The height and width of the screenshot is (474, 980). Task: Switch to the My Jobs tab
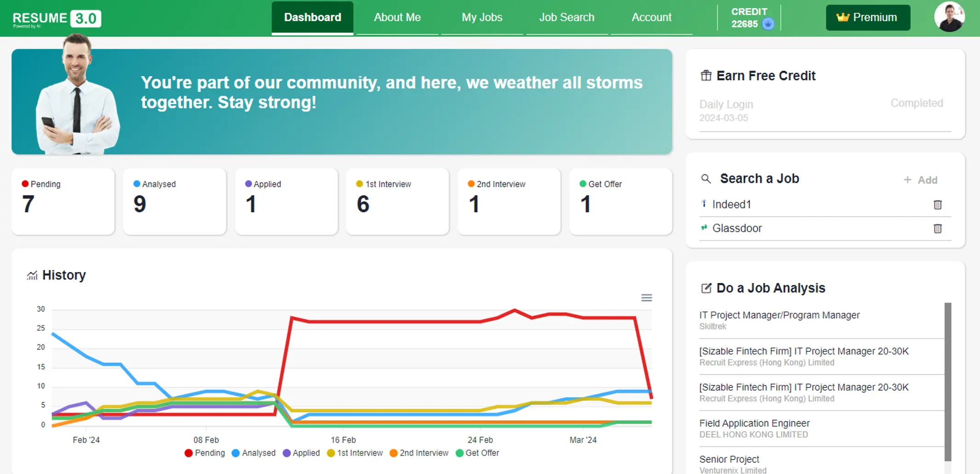tap(482, 17)
